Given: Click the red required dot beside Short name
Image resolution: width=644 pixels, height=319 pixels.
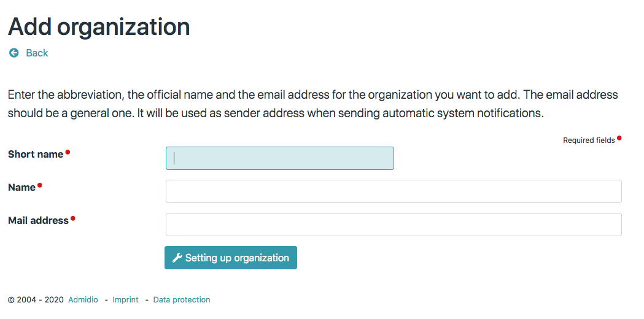Looking at the screenshot, I should coord(68,152).
